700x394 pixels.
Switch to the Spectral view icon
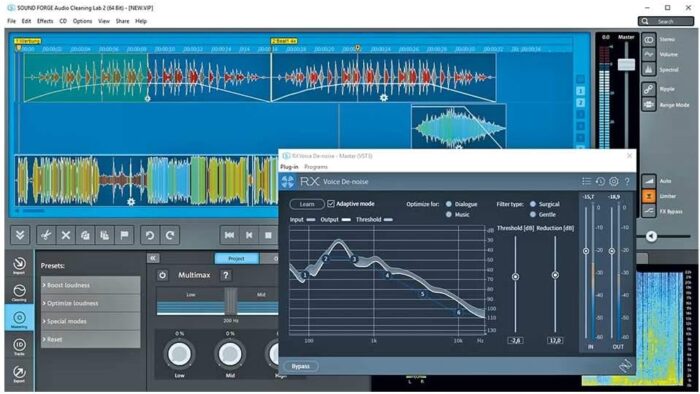(649, 69)
